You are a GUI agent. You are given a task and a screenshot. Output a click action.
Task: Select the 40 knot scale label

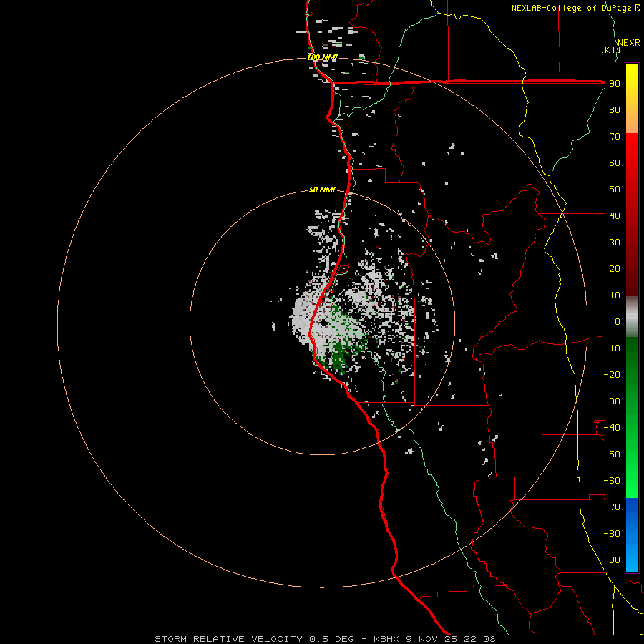pos(615,215)
